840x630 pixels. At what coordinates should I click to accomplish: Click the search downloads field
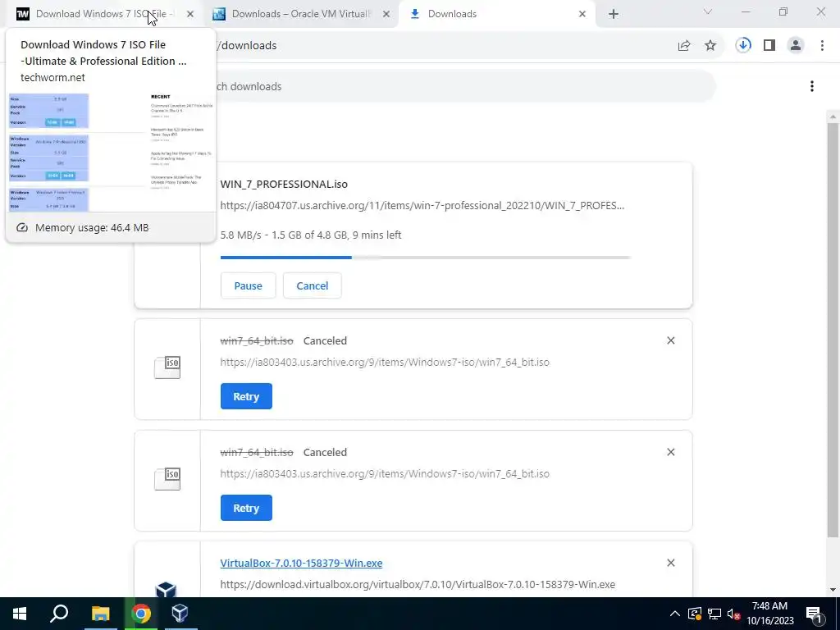(x=465, y=86)
